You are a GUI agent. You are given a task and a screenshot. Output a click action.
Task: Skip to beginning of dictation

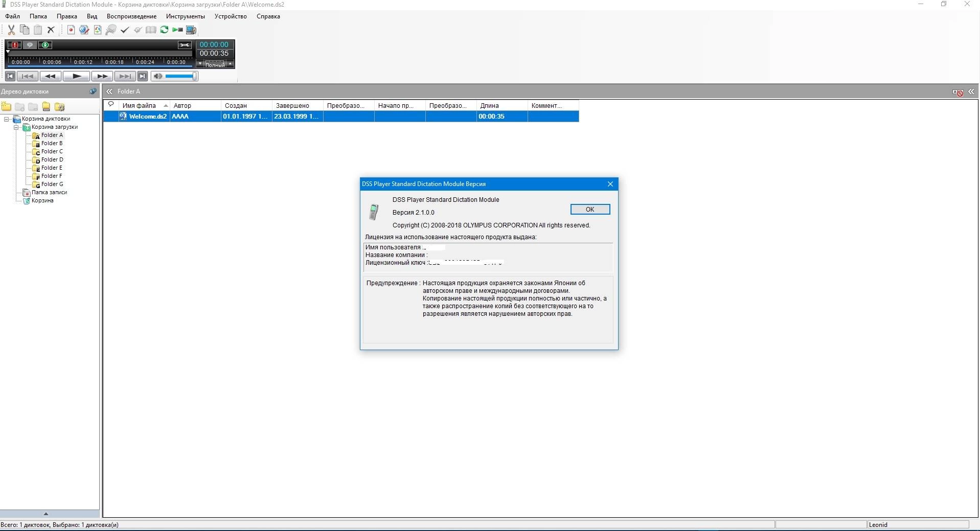(10, 76)
